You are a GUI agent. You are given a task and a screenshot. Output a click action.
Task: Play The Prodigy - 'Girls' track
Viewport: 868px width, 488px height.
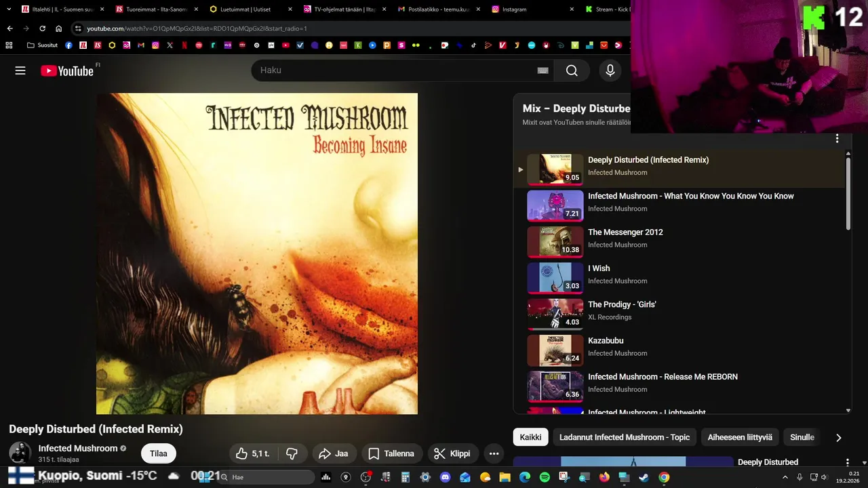click(x=680, y=313)
